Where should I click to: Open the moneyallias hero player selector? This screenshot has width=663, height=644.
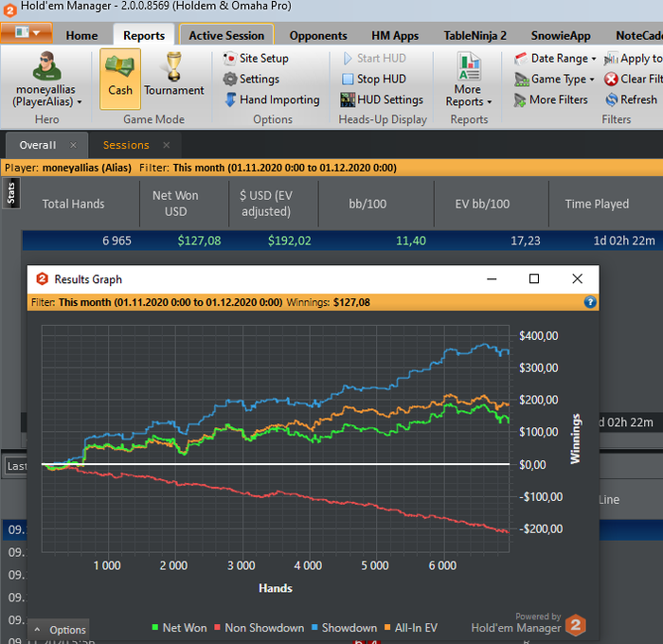coord(46,79)
